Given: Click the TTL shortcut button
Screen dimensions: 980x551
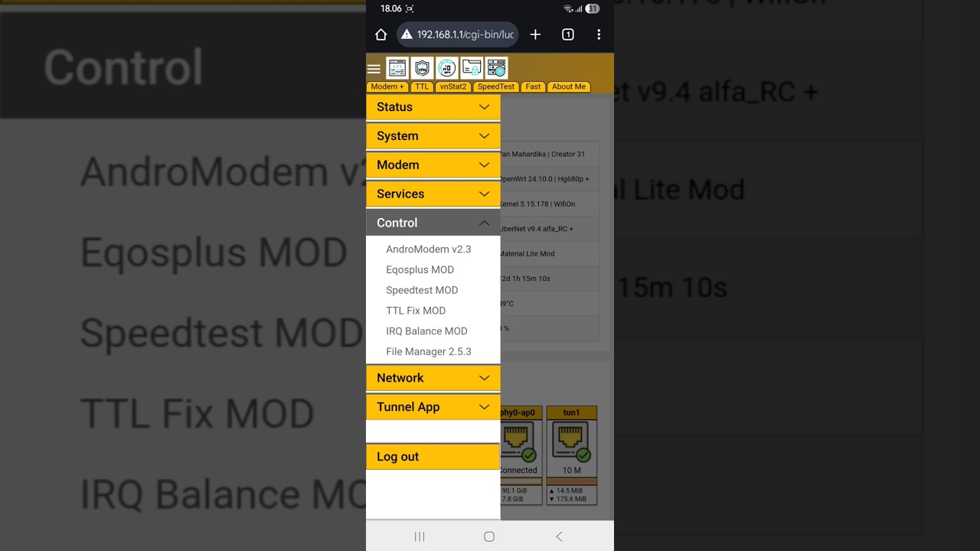Looking at the screenshot, I should click(x=422, y=86).
